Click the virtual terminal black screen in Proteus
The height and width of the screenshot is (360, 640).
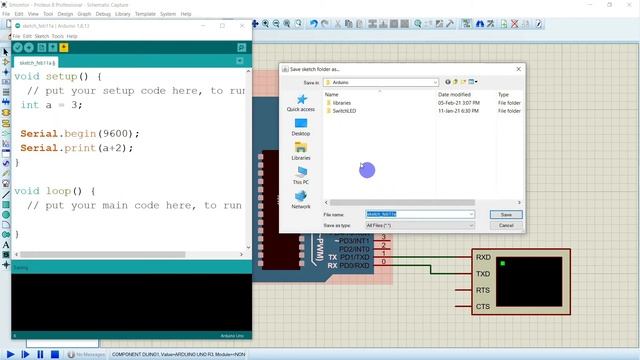click(529, 282)
